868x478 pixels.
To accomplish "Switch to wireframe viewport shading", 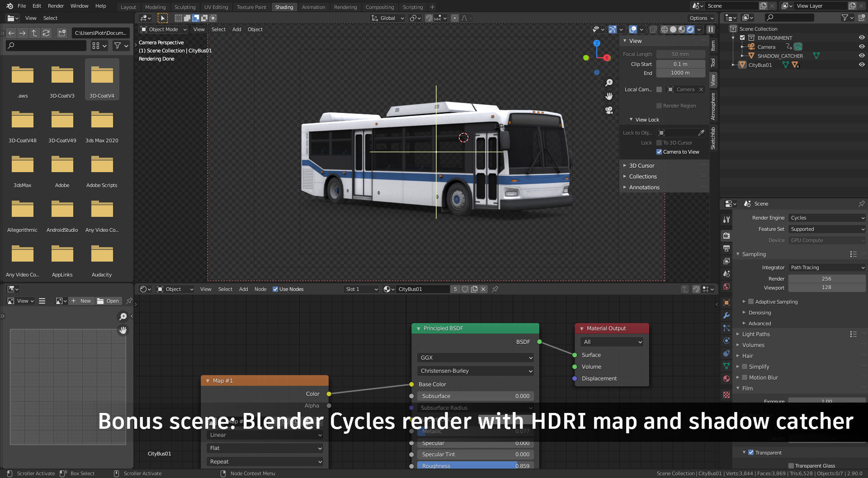I will 665,29.
